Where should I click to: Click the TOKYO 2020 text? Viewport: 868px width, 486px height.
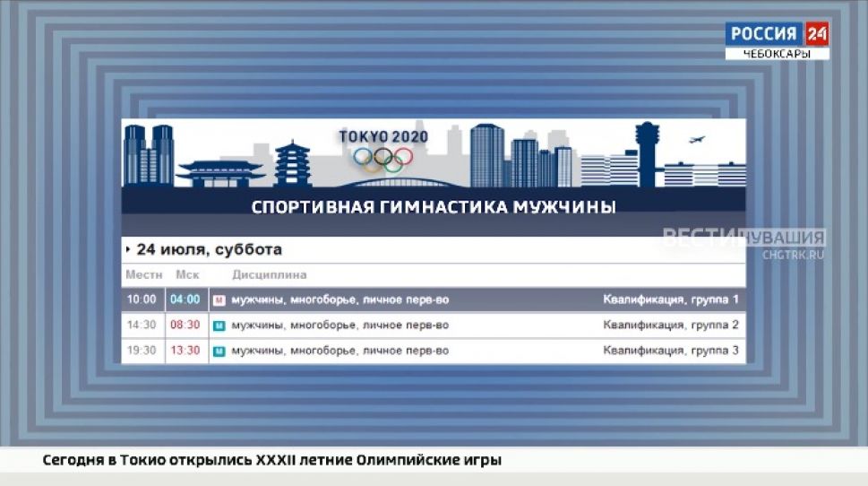(x=383, y=137)
